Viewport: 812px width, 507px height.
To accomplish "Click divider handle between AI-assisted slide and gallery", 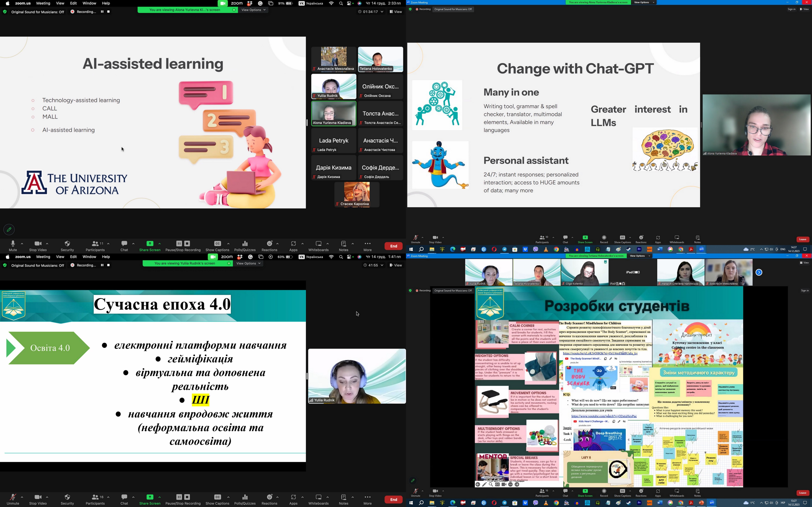I will coord(307,123).
